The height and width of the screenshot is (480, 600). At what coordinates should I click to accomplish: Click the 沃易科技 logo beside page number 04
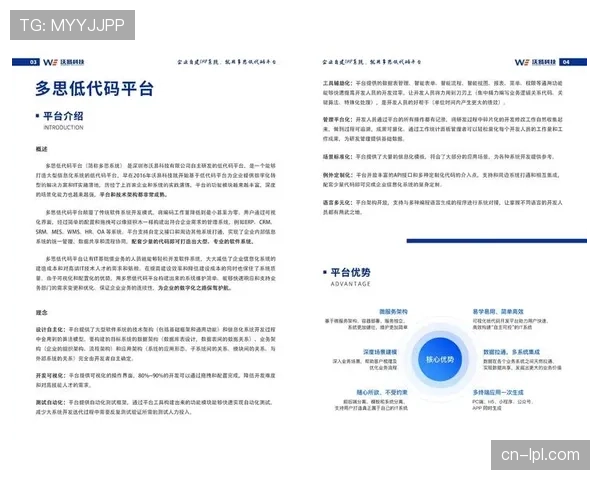point(535,62)
